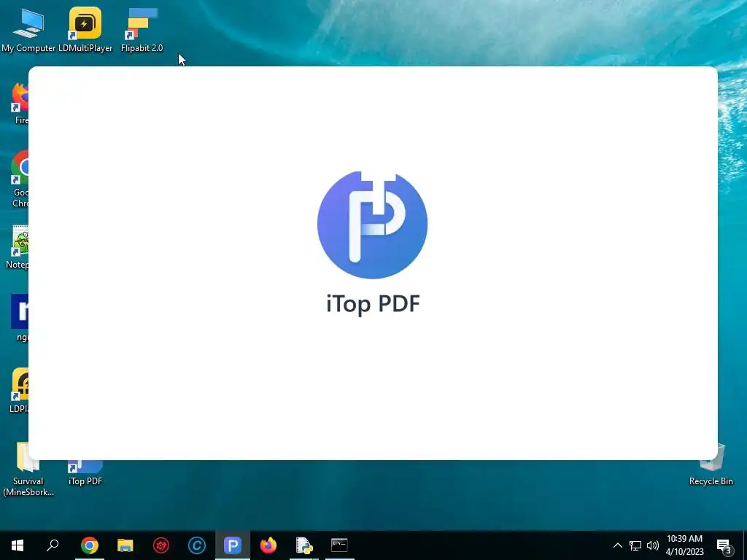Select the partially hidden Google Chrome desktop shortcut
The height and width of the screenshot is (560, 747).
(x=20, y=179)
